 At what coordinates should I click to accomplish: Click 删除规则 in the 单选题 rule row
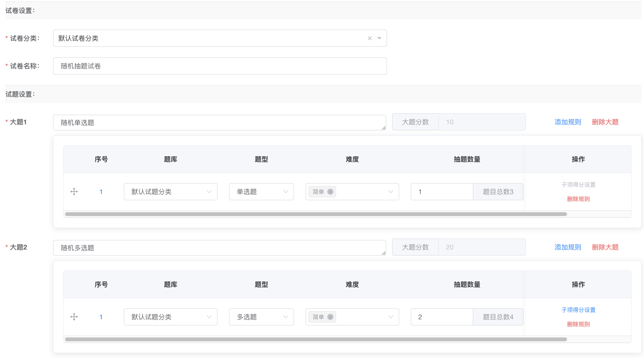point(578,199)
